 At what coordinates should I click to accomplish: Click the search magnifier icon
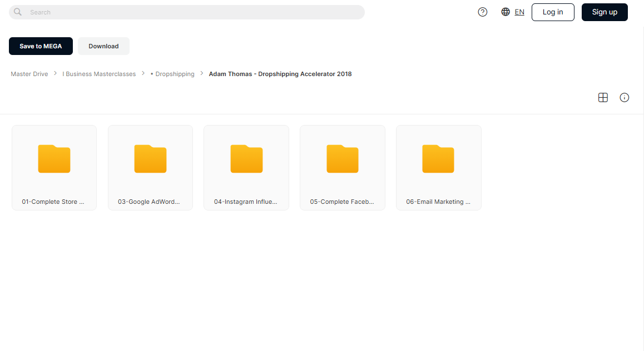click(18, 12)
